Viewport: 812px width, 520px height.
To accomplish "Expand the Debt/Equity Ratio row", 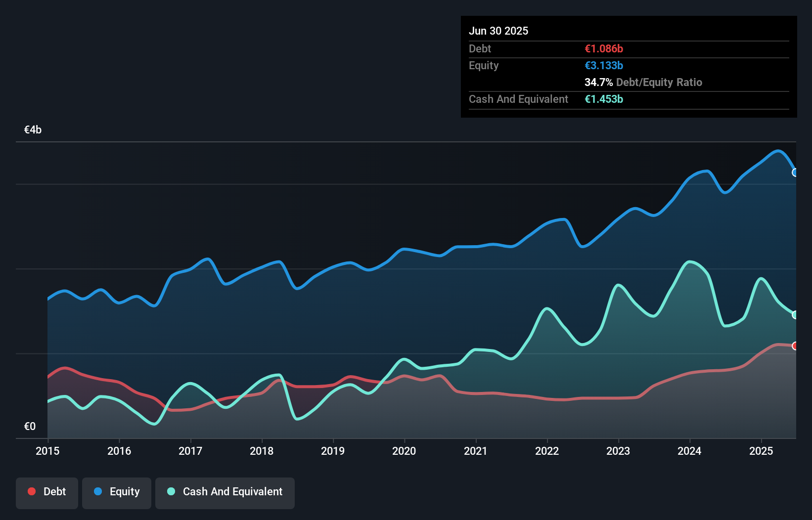I will coord(643,83).
